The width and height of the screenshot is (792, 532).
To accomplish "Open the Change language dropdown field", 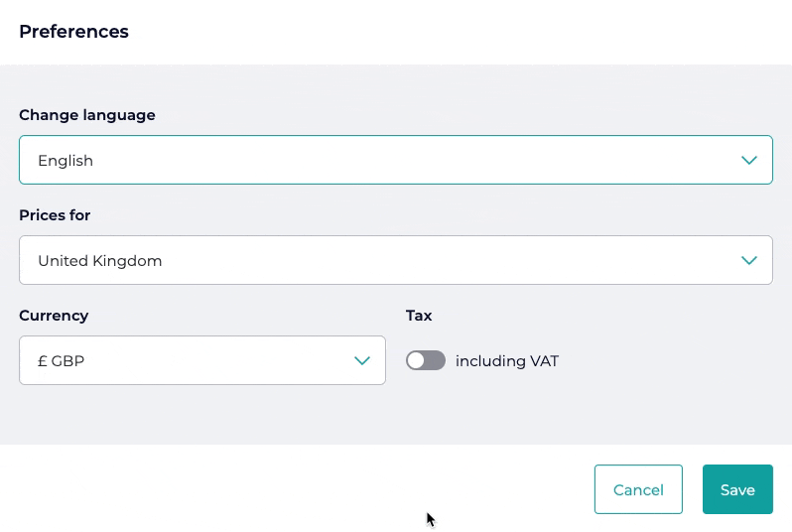I will [x=395, y=160].
